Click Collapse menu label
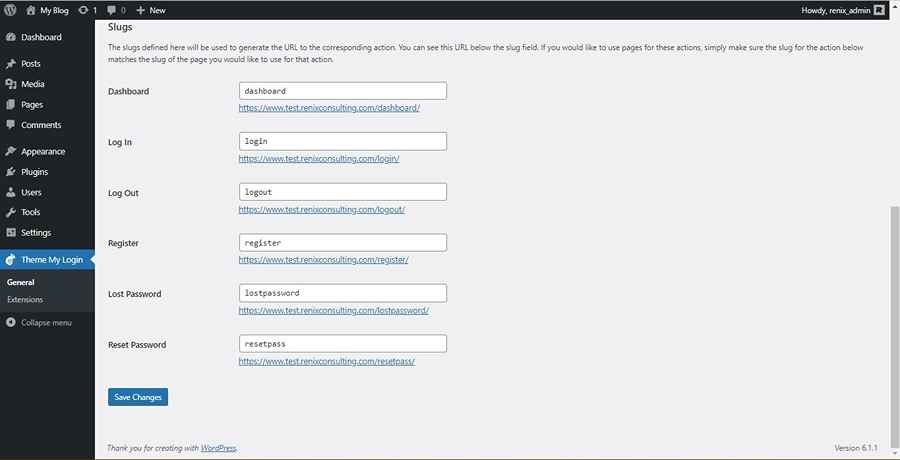 (x=46, y=323)
